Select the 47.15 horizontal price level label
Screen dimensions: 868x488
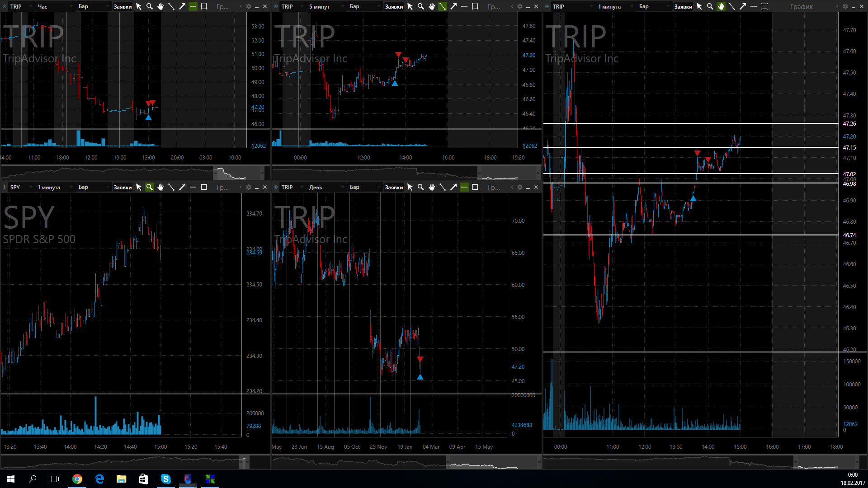click(849, 147)
